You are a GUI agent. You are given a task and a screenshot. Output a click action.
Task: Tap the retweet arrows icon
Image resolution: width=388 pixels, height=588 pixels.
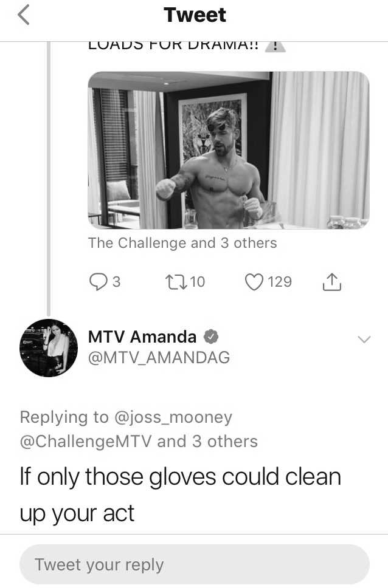pos(176,282)
